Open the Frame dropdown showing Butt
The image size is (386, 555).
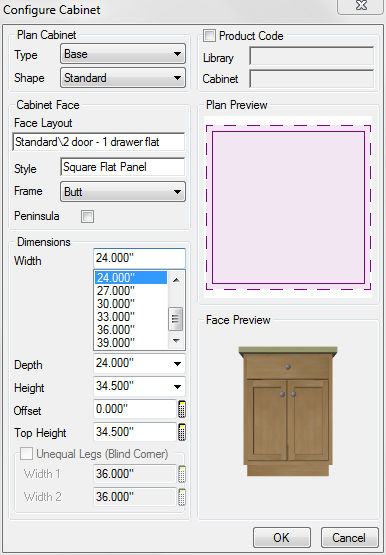click(x=123, y=191)
